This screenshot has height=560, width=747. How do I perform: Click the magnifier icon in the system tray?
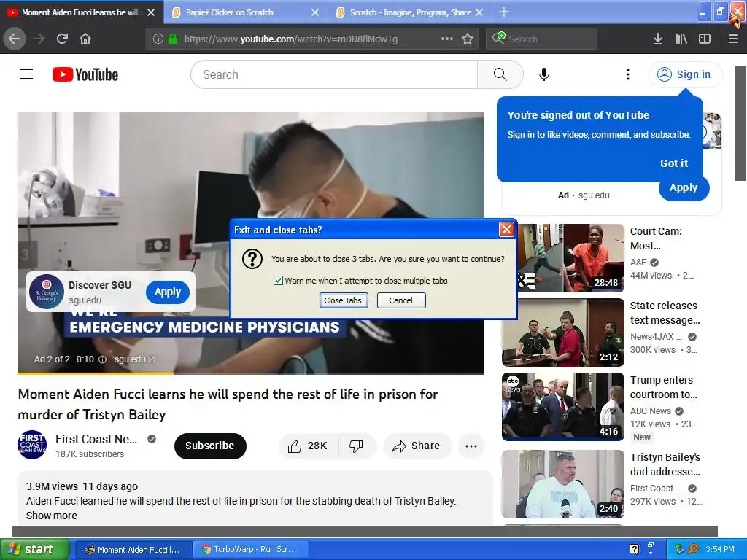pyautogui.click(x=693, y=550)
